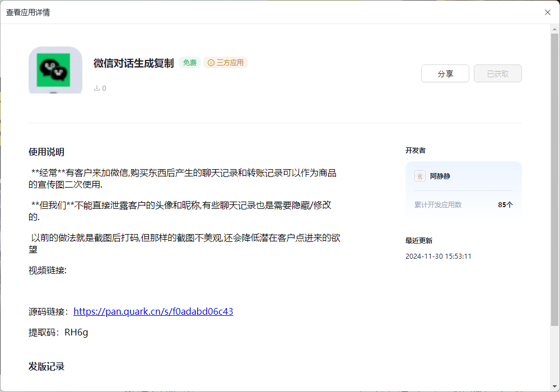Close the 查看应用详情 dialog
Image resolution: width=560 pixels, height=392 pixels.
coord(548,12)
